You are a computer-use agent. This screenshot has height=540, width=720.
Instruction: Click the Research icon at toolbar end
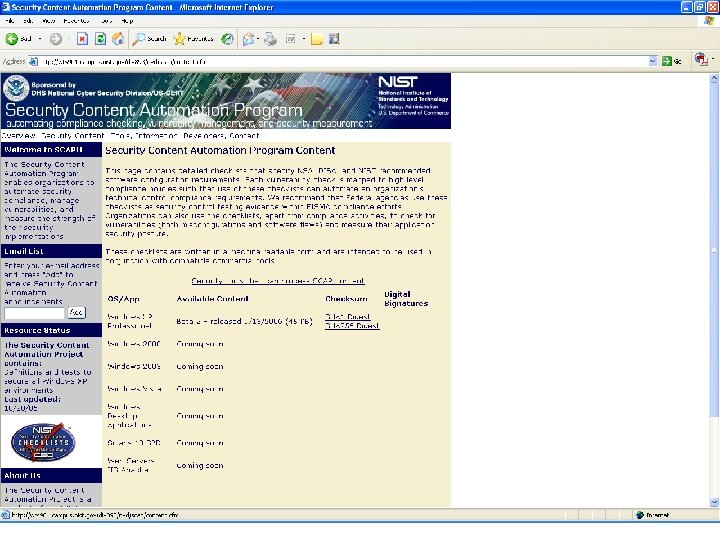tap(334, 39)
